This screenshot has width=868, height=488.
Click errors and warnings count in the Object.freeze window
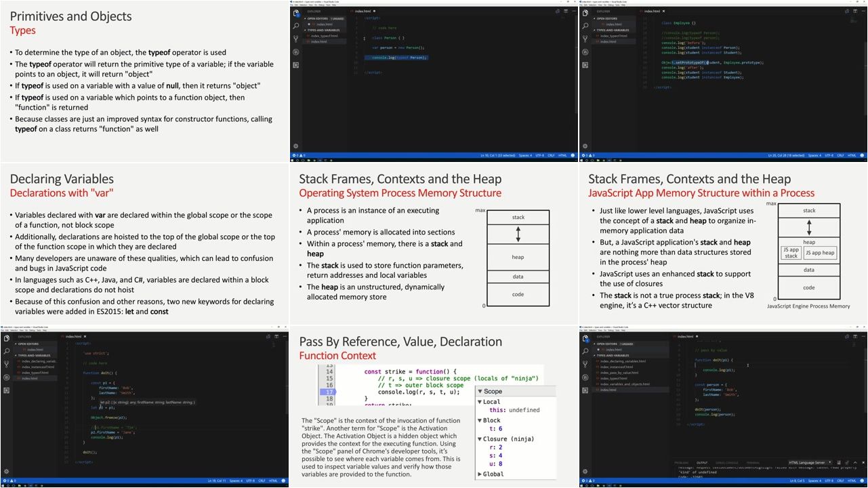click(x=9, y=481)
